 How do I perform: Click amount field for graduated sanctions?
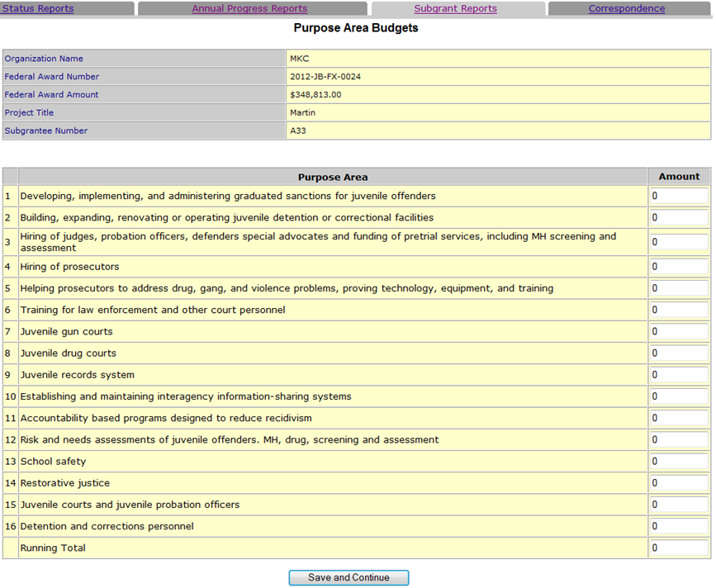click(678, 197)
